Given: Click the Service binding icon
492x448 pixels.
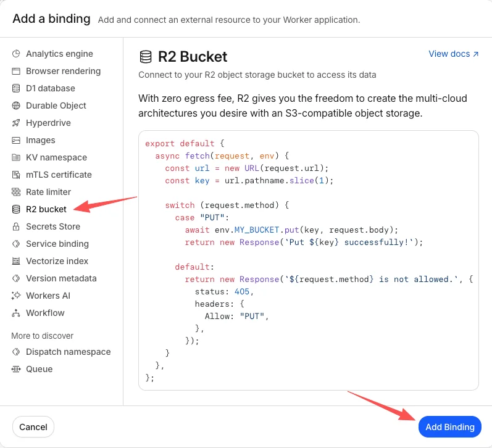Looking at the screenshot, I should tap(16, 244).
